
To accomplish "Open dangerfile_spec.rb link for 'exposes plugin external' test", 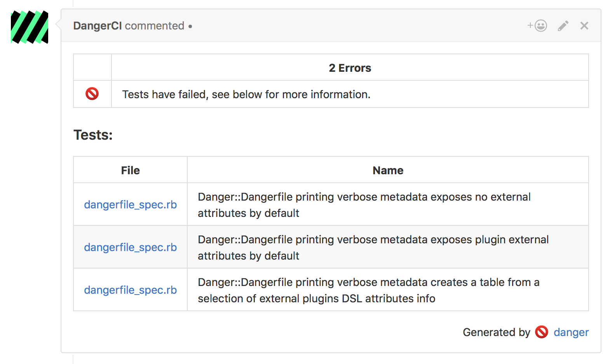I will [131, 247].
